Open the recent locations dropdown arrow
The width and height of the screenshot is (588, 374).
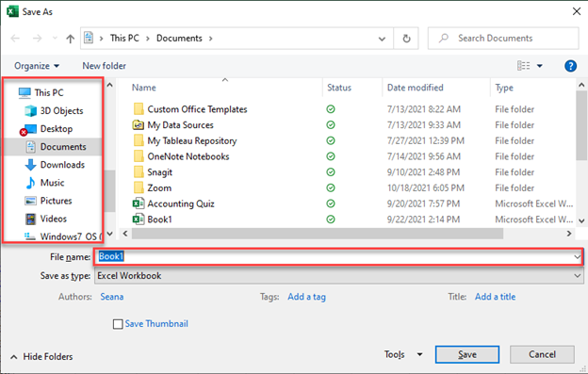coord(55,39)
